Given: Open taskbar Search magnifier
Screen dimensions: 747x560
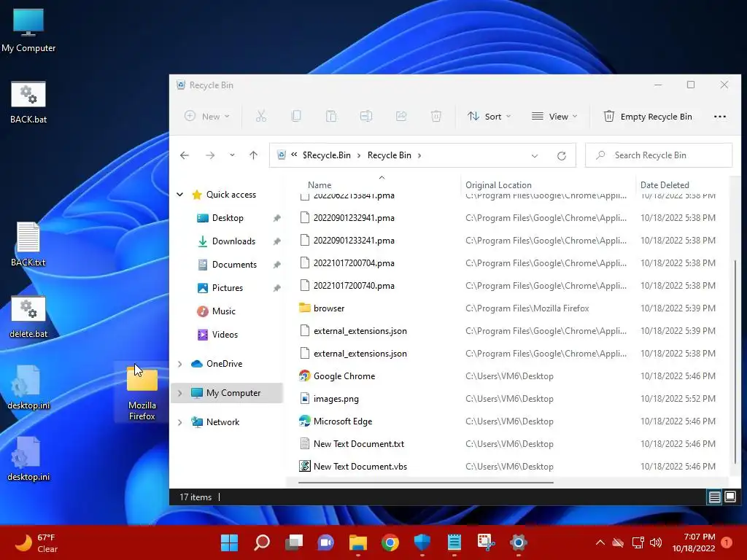Looking at the screenshot, I should click(x=262, y=542).
